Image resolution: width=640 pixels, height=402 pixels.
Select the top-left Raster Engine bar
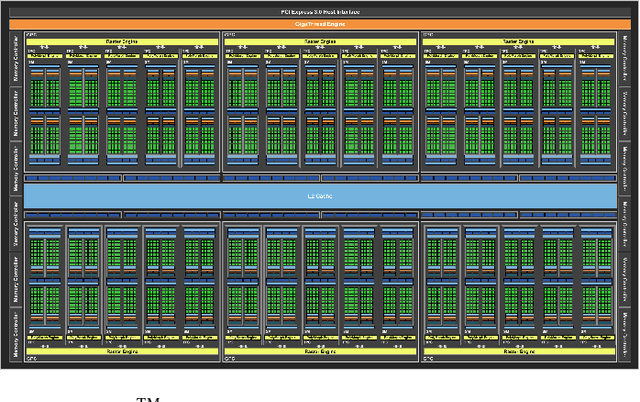coord(121,42)
